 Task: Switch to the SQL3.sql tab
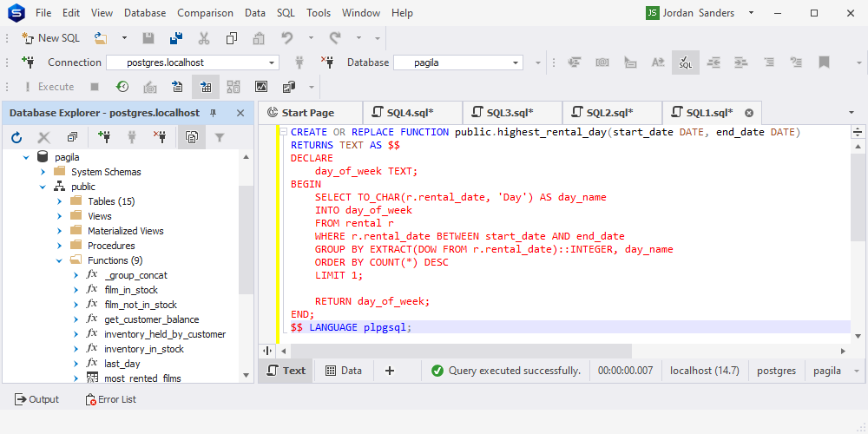tap(512, 113)
